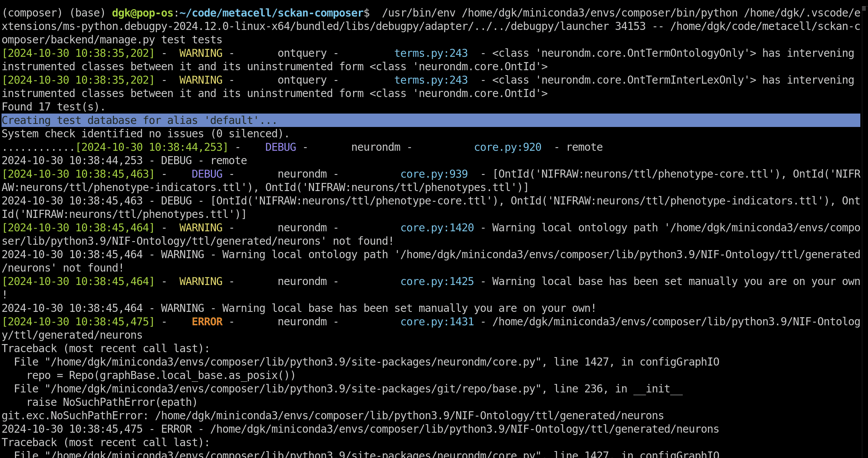The image size is (868, 458).
Task: Click 'raise NoSuchPathError(epath)' traceback line
Action: coord(112,402)
